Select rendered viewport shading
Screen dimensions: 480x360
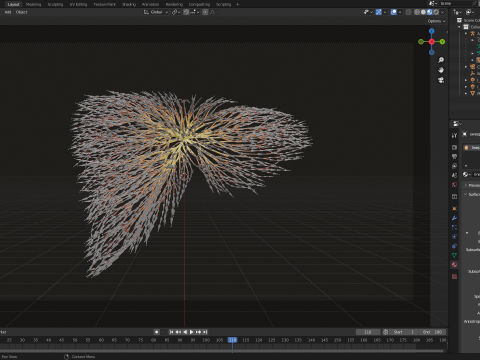click(x=436, y=12)
